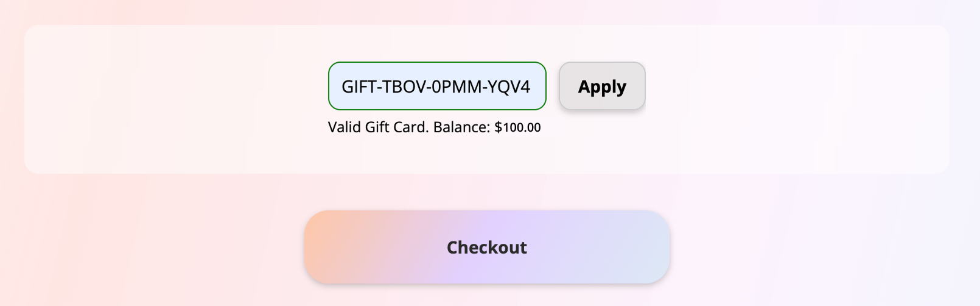Hit Apply to redeem the gift card

(602, 87)
